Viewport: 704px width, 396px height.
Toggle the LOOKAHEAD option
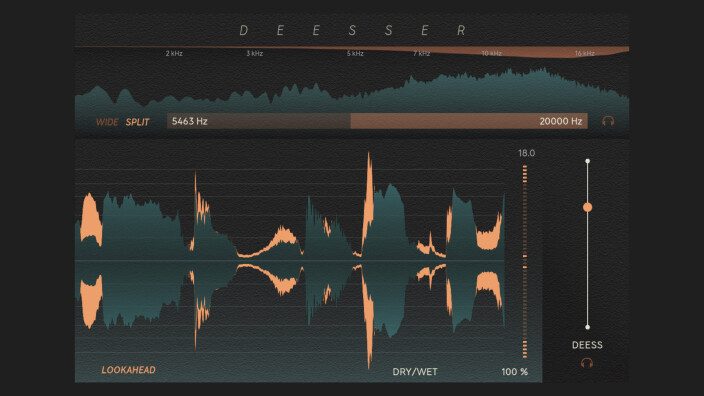coord(128,370)
